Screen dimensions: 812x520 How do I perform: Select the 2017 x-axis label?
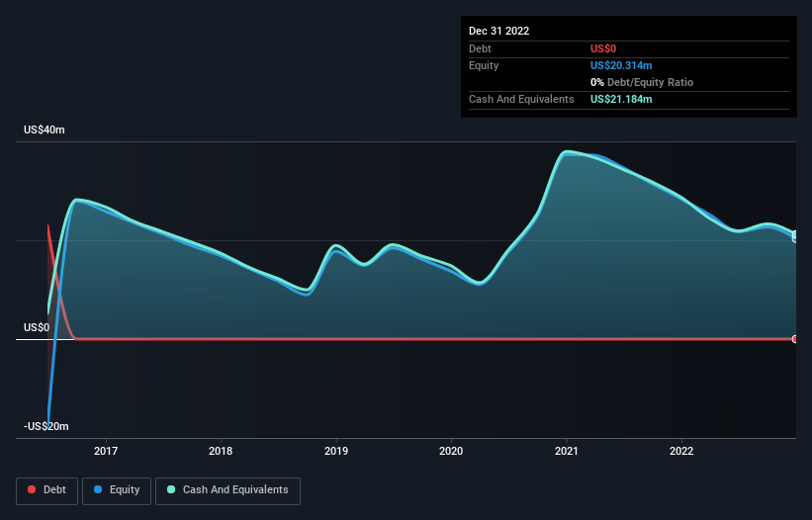click(106, 451)
